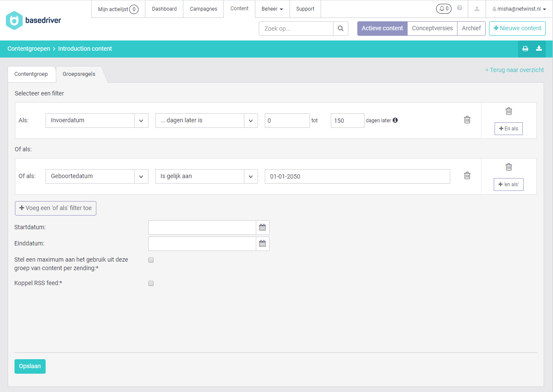Viewport: 553px width, 392px height.
Task: Click the days-until field containing 150
Action: click(347, 121)
